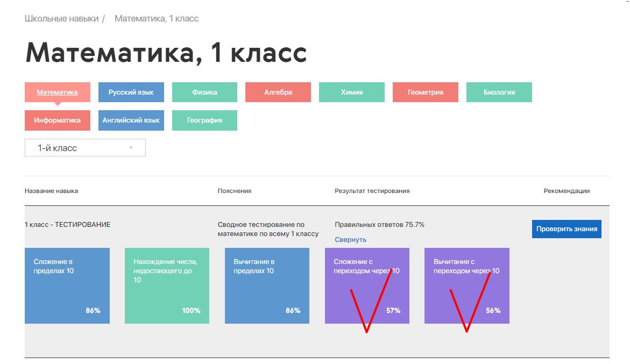The image size is (630, 364).
Task: Select the Химия subject
Action: (x=351, y=92)
